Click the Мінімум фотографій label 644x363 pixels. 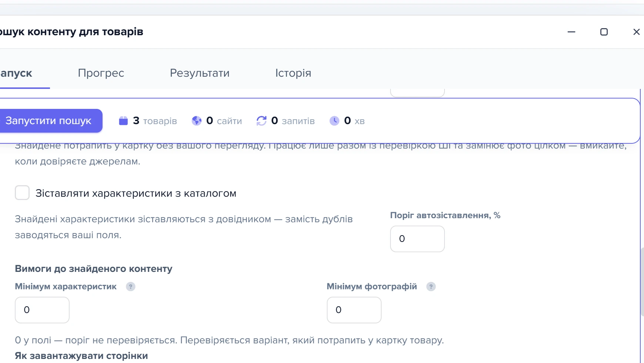pos(372,287)
